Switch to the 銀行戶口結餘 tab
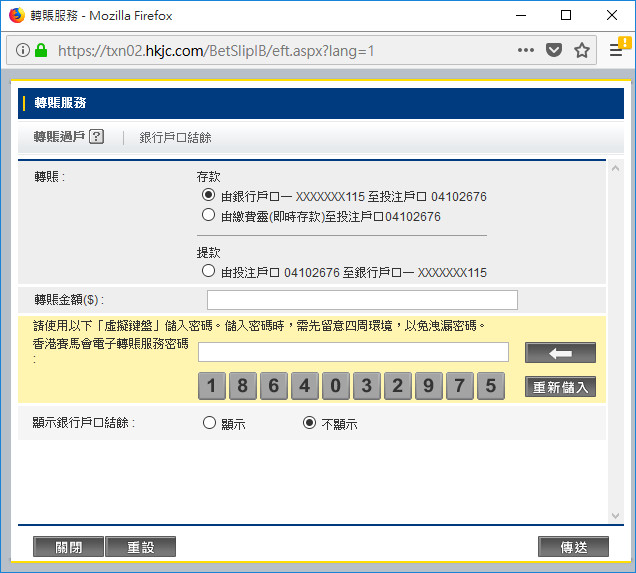 (x=175, y=137)
